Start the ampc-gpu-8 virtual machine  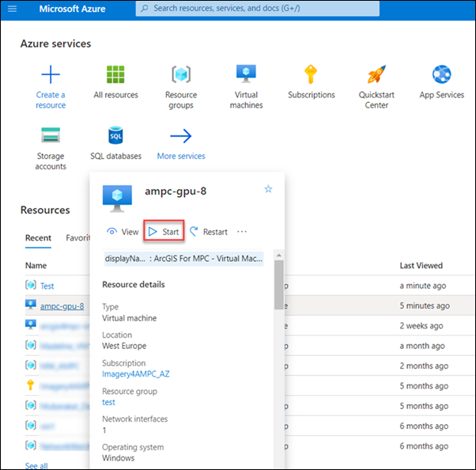point(164,232)
